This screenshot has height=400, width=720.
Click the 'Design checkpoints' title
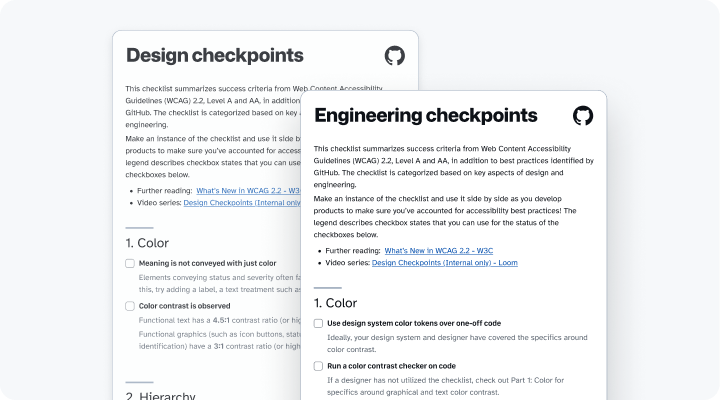click(214, 55)
